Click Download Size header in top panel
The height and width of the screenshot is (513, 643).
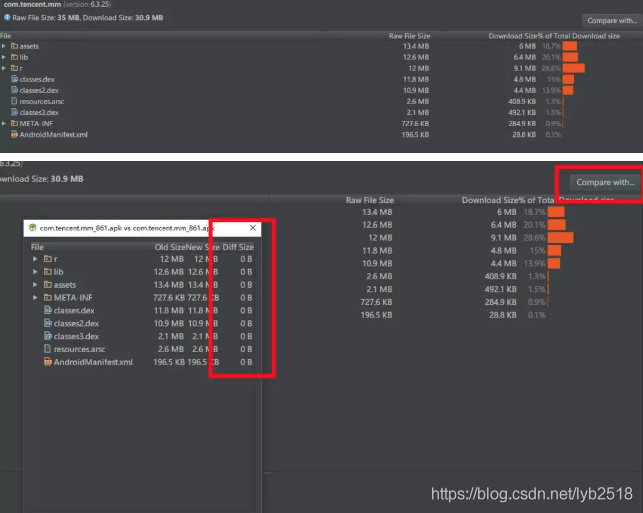(x=513, y=36)
